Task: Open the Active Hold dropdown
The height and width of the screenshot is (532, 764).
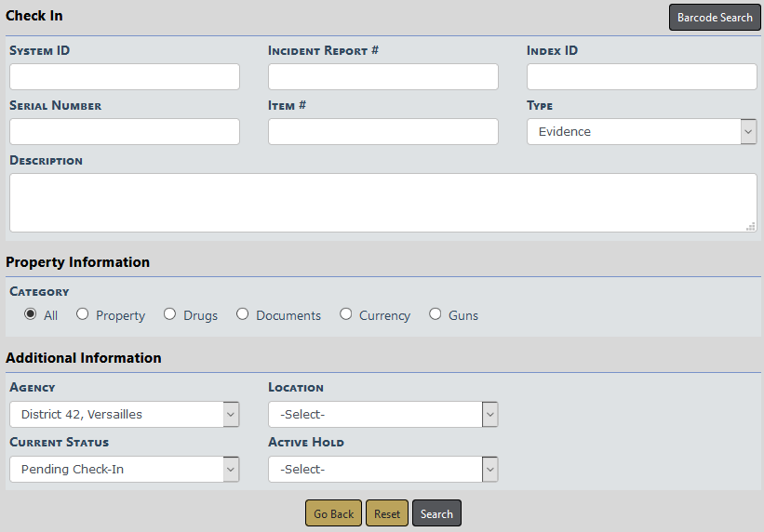Action: pos(382,470)
